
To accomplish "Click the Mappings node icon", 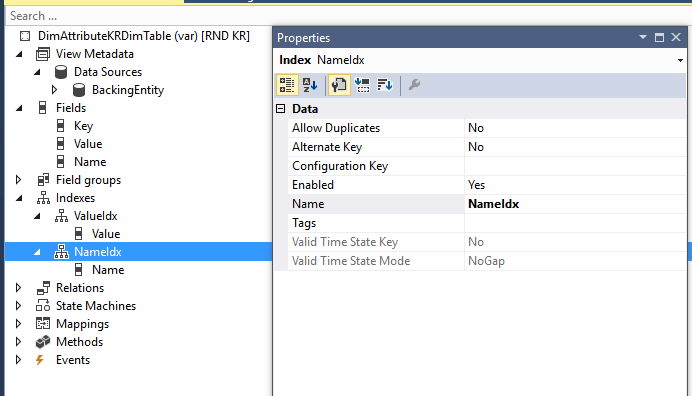I will (43, 324).
